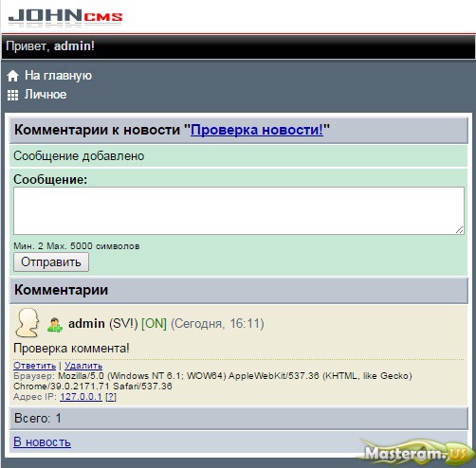Click the Masteram.us watermark logo
The width and height of the screenshot is (476, 468).
coord(415,453)
